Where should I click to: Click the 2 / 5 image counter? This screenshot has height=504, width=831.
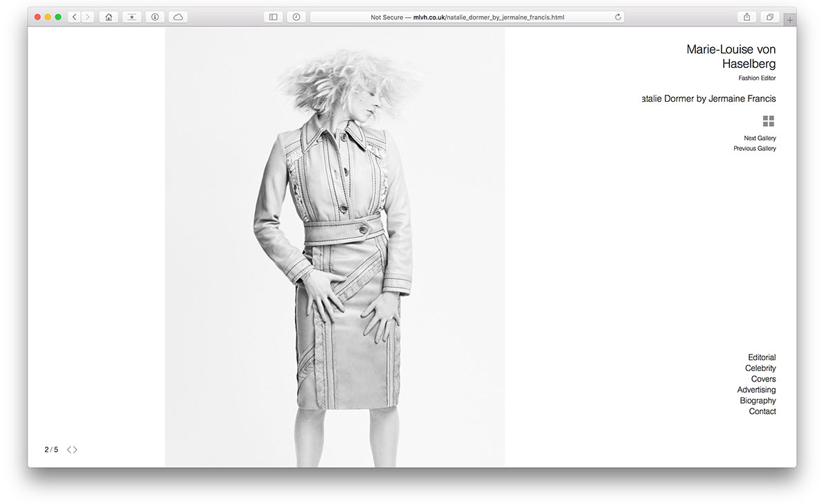tap(51, 450)
